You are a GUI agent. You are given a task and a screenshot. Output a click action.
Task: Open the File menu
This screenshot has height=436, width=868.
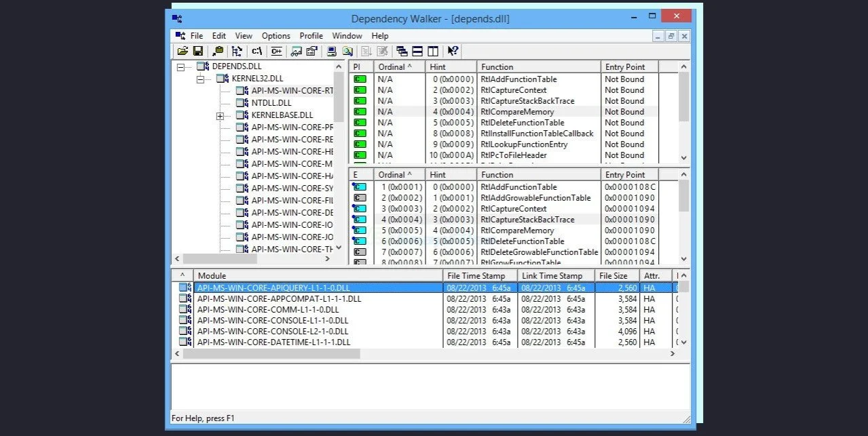pyautogui.click(x=197, y=36)
